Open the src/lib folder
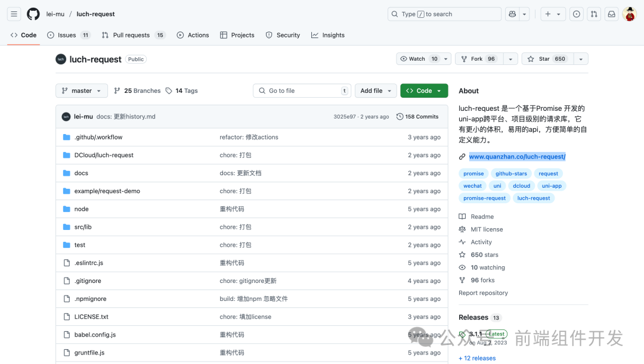The image size is (644, 364). [x=83, y=227]
